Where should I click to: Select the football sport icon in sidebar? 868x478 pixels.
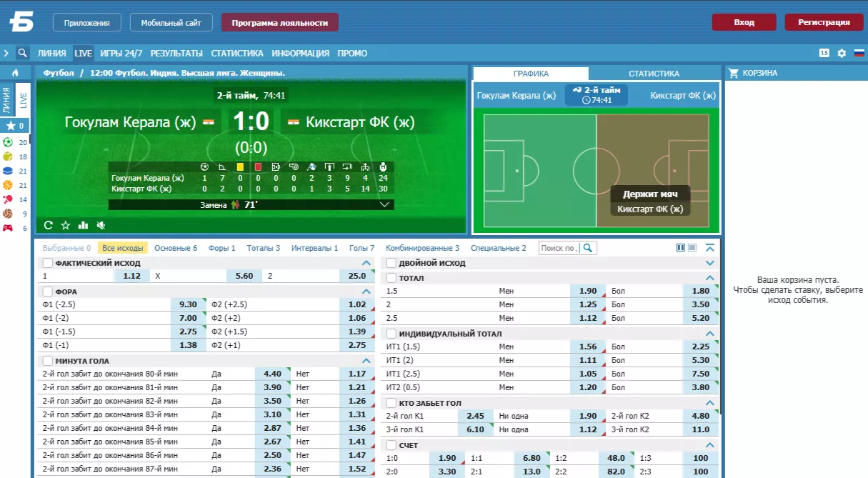coord(8,142)
